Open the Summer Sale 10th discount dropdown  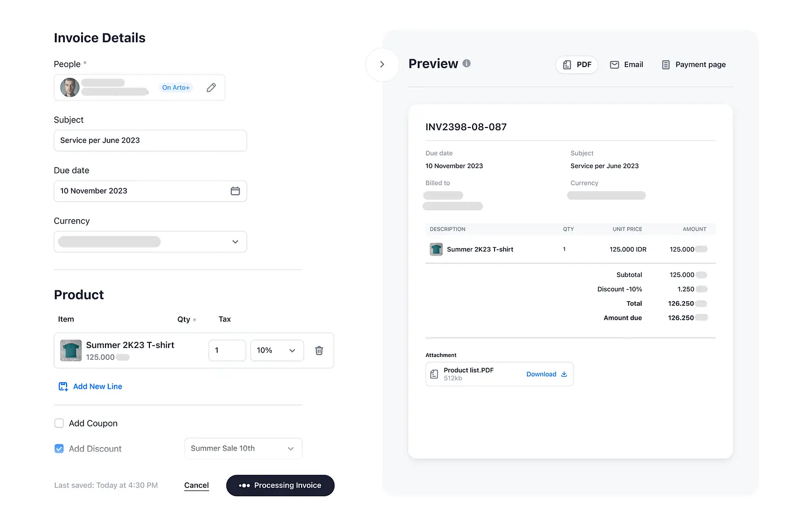point(244,448)
